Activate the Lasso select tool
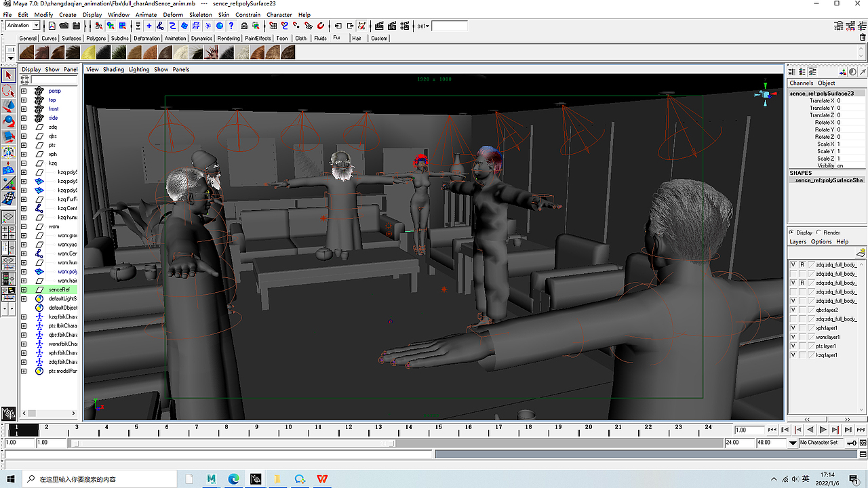The width and height of the screenshot is (868, 488). coord(9,91)
